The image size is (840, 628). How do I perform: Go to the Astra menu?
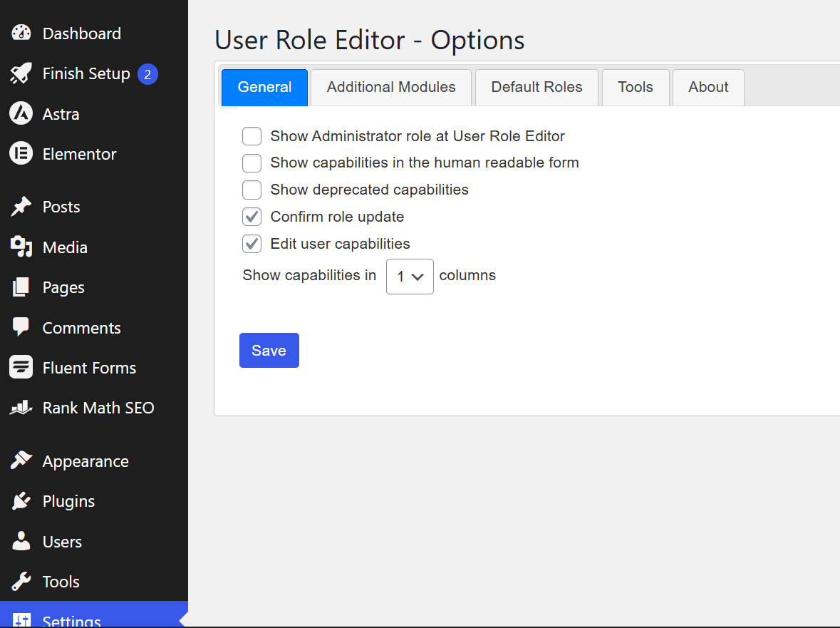[94, 113]
